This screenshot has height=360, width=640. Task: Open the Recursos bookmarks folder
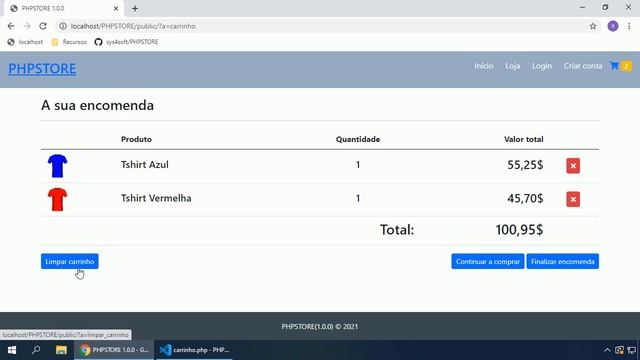pos(69,42)
